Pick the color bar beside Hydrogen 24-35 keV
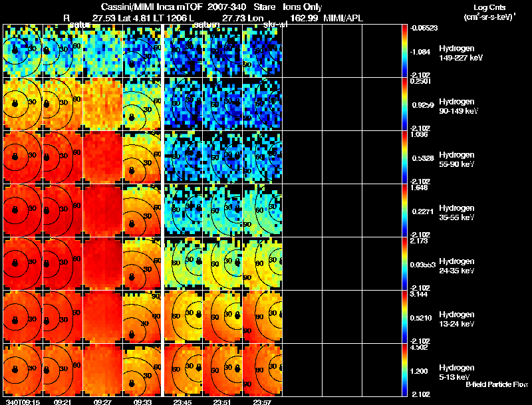Image resolution: width=532 pixels, height=405 pixels. [x=404, y=263]
